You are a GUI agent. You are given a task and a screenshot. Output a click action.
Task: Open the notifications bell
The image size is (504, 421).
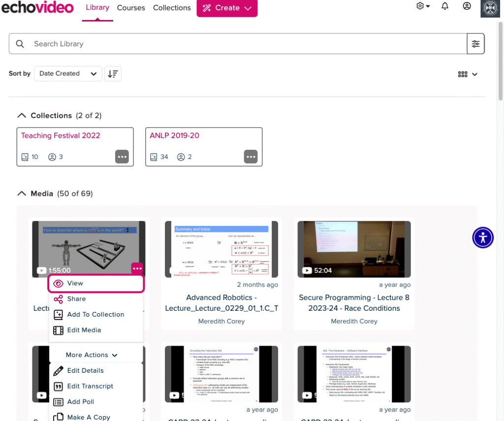445,6
